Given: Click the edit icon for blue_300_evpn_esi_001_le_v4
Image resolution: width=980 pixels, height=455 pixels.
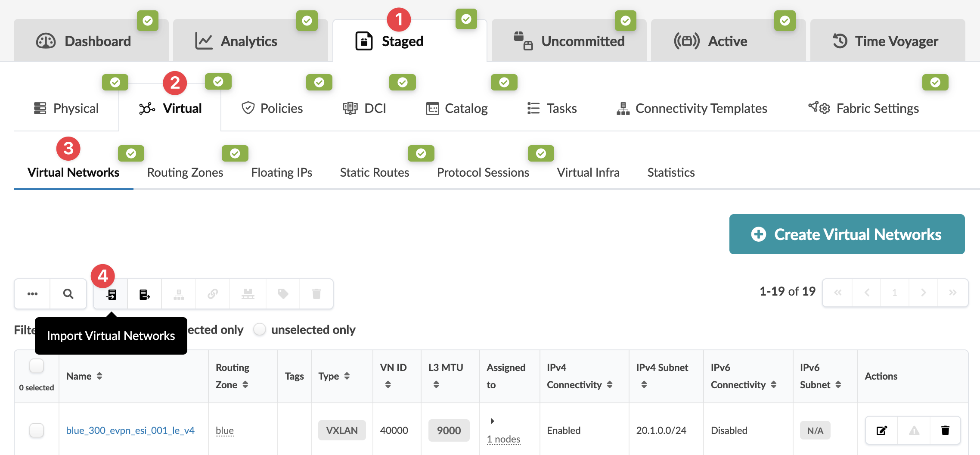Looking at the screenshot, I should pyautogui.click(x=881, y=430).
